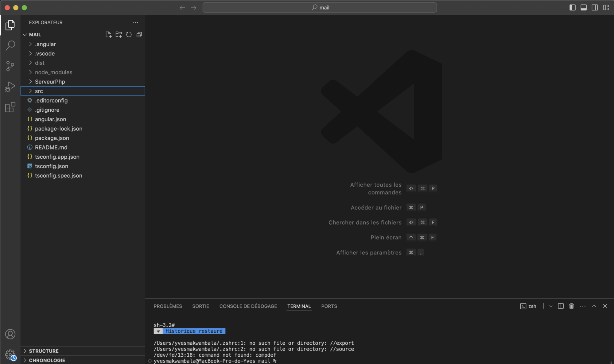Open the Extensions view
This screenshot has width=614, height=364.
pyautogui.click(x=10, y=107)
